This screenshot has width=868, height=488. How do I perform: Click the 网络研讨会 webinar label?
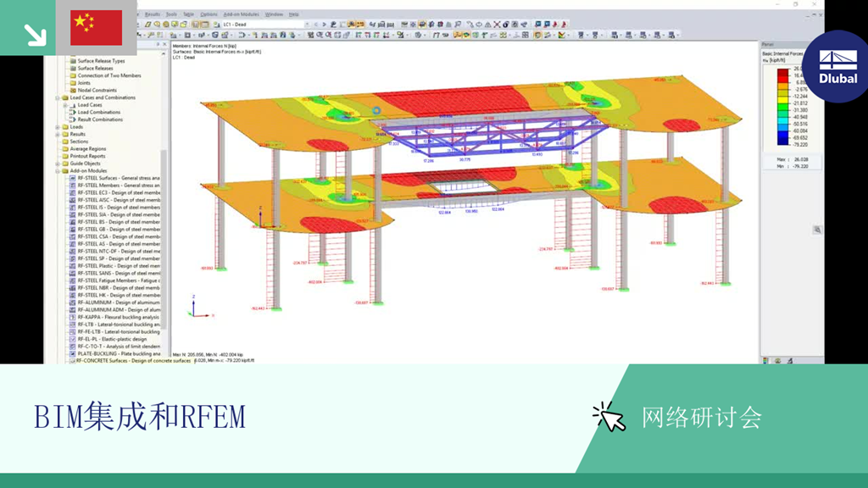[x=701, y=417]
